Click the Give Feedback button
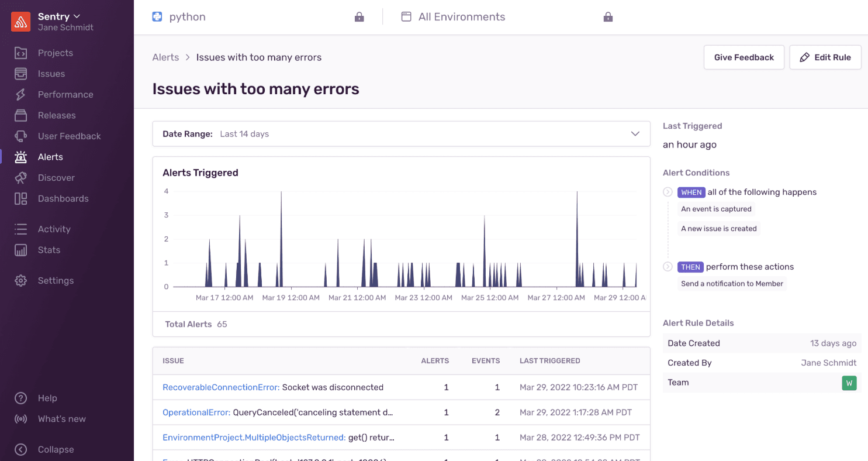The image size is (868, 461). coord(743,57)
